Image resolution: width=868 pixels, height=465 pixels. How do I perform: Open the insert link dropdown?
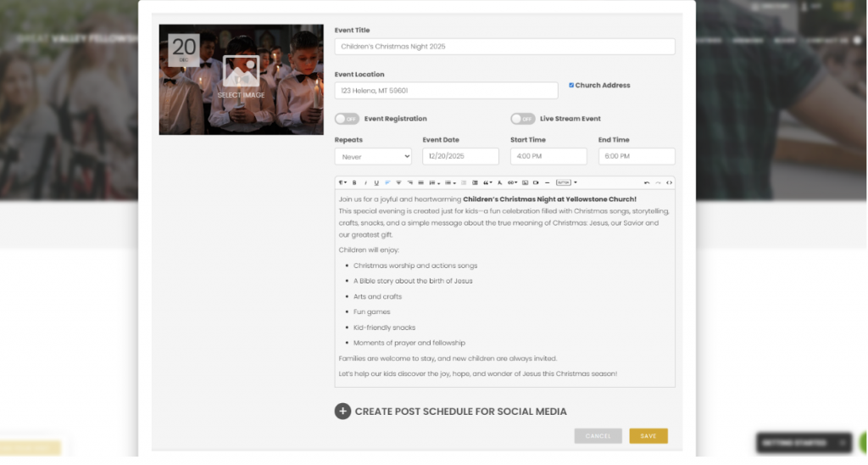pyautogui.click(x=512, y=182)
